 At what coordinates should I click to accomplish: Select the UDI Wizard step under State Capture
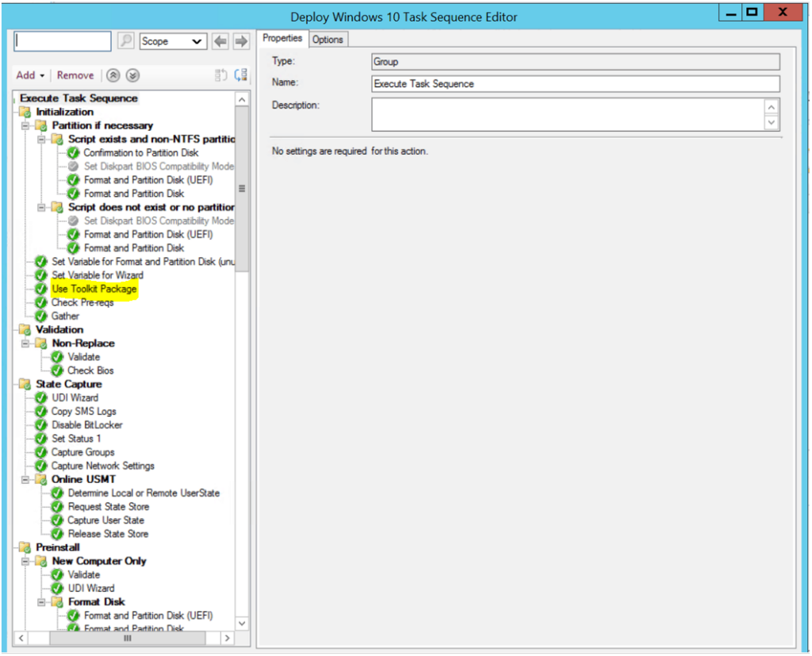click(75, 398)
